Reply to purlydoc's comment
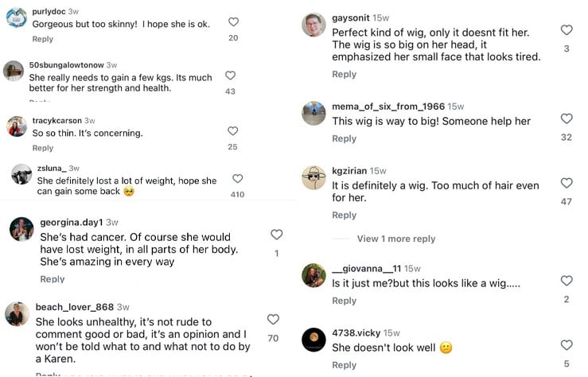 (43, 39)
